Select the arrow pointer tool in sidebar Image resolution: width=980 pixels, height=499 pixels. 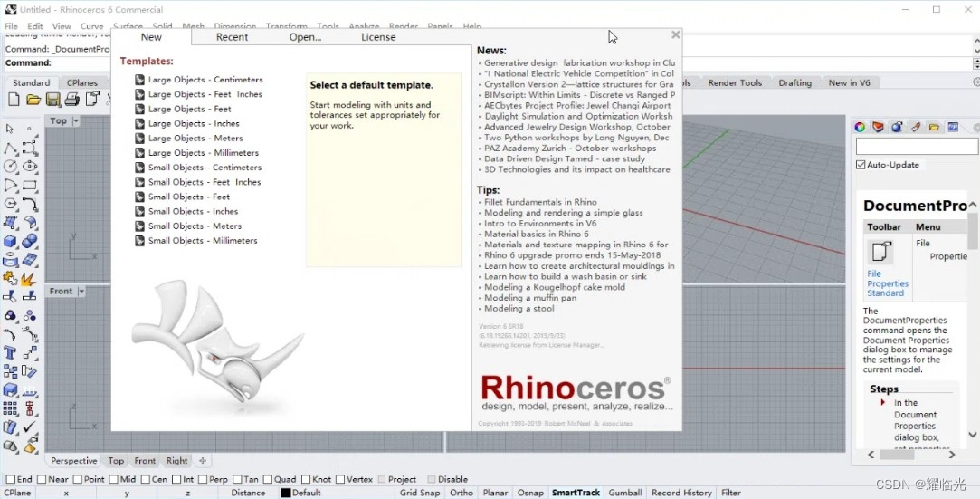pos(10,129)
